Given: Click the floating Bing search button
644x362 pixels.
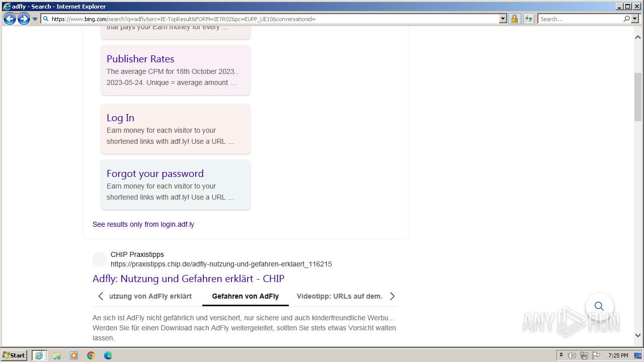Looking at the screenshot, I should click(599, 306).
